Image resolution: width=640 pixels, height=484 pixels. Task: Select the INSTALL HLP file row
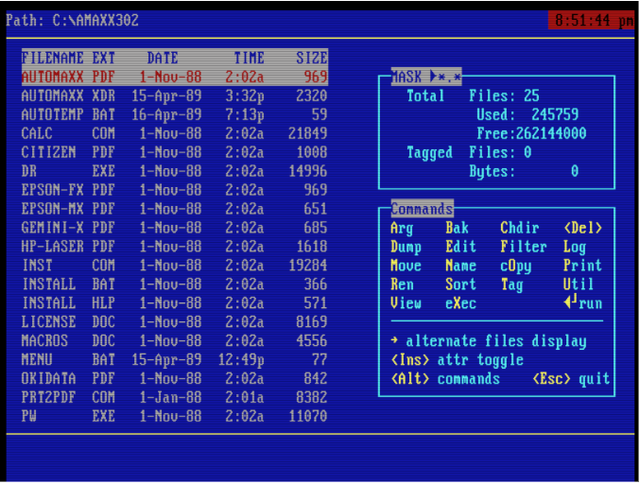coord(175,303)
